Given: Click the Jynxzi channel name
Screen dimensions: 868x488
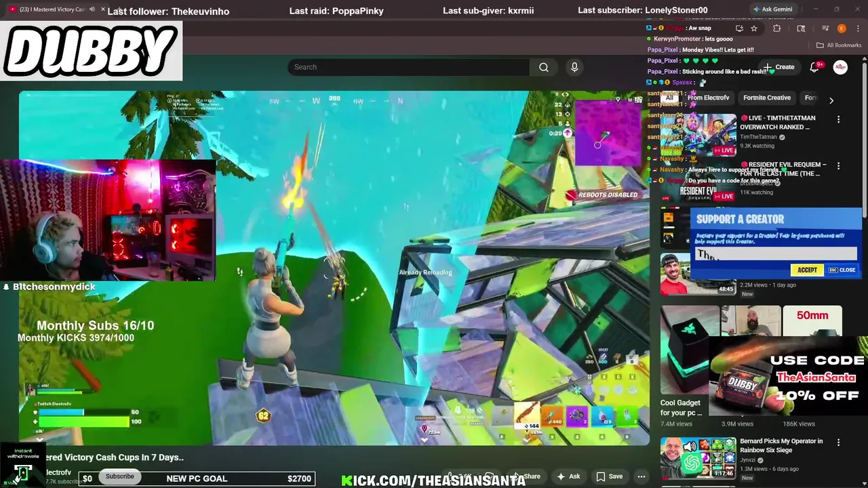Looking at the screenshot, I should click(x=748, y=460).
